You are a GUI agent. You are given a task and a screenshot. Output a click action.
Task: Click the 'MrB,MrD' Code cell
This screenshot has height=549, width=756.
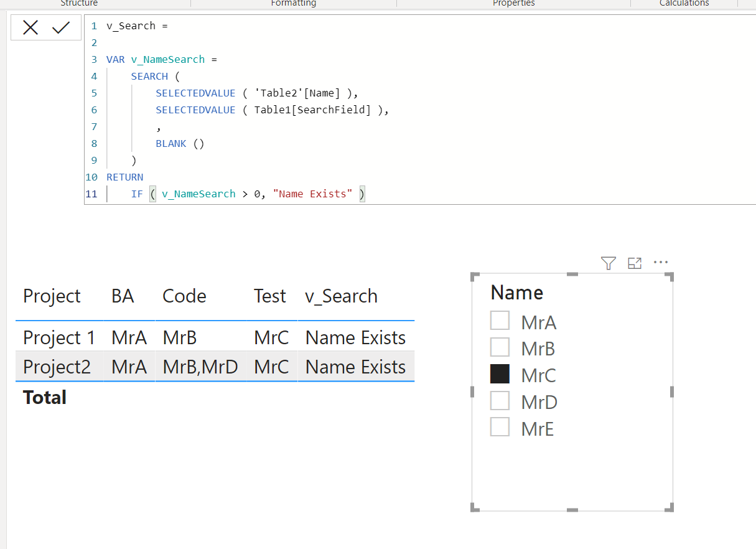click(200, 367)
